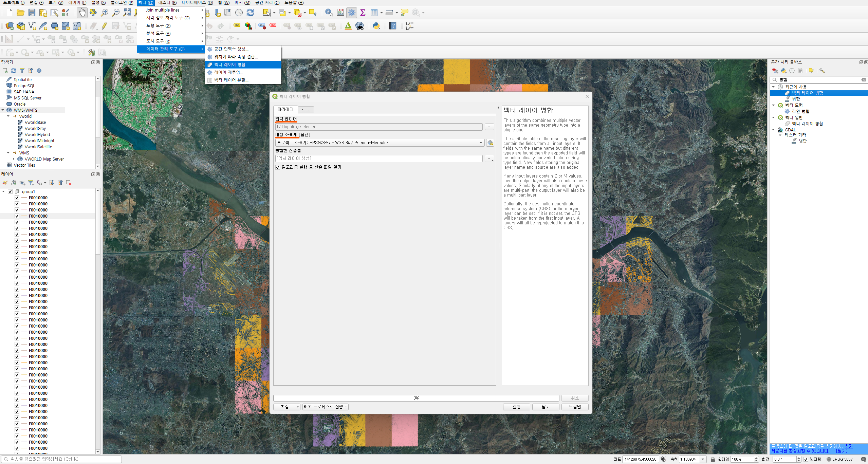The width and height of the screenshot is (868, 464).
Task: Open the Processing Toolbox gear icon
Action: [352, 13]
